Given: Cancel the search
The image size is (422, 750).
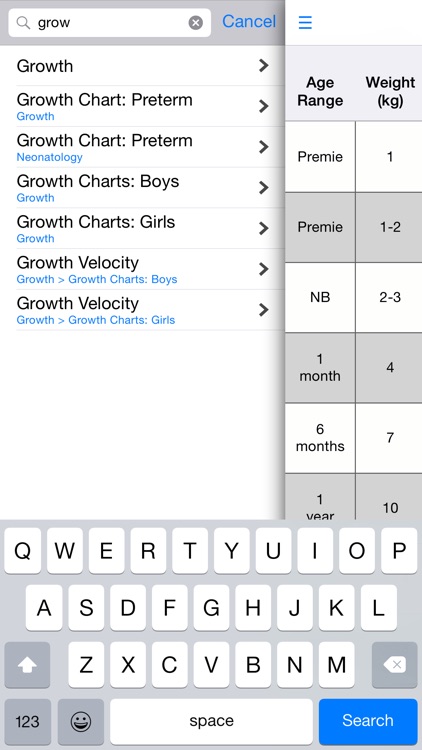Looking at the screenshot, I should (x=249, y=22).
